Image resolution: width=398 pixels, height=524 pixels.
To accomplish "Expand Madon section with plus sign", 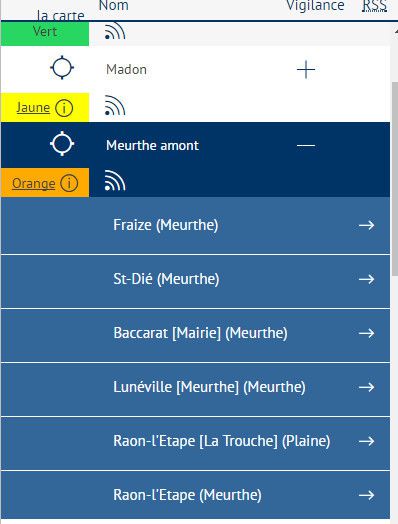I will 306,70.
